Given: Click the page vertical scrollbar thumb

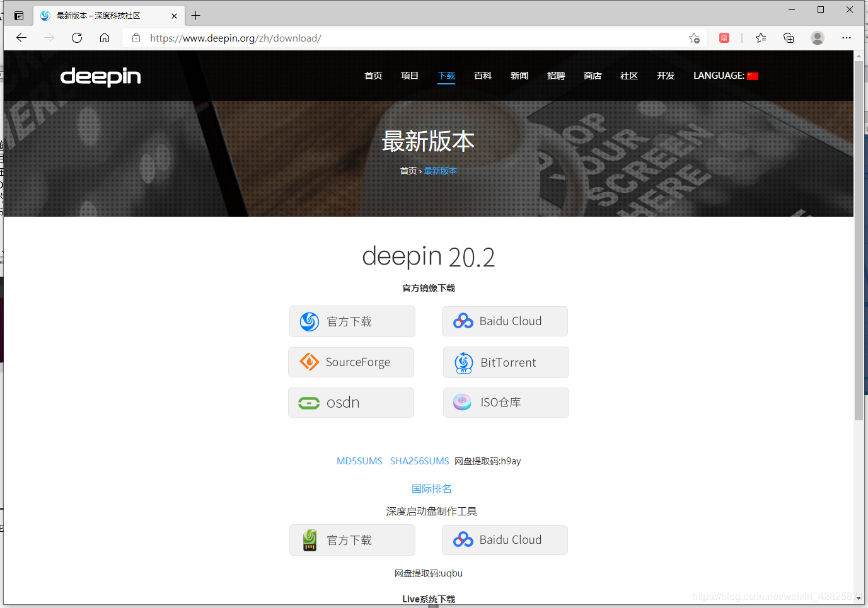Looking at the screenshot, I should pos(859,241).
